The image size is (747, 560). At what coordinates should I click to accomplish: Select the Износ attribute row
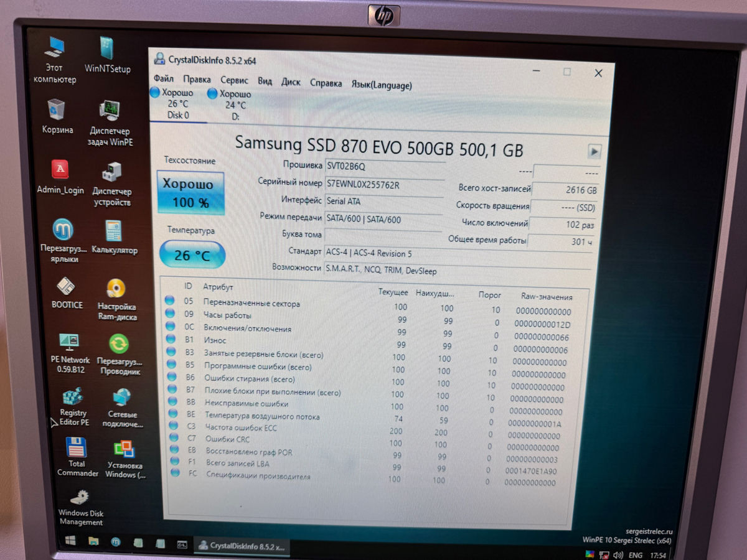pyautogui.click(x=215, y=340)
